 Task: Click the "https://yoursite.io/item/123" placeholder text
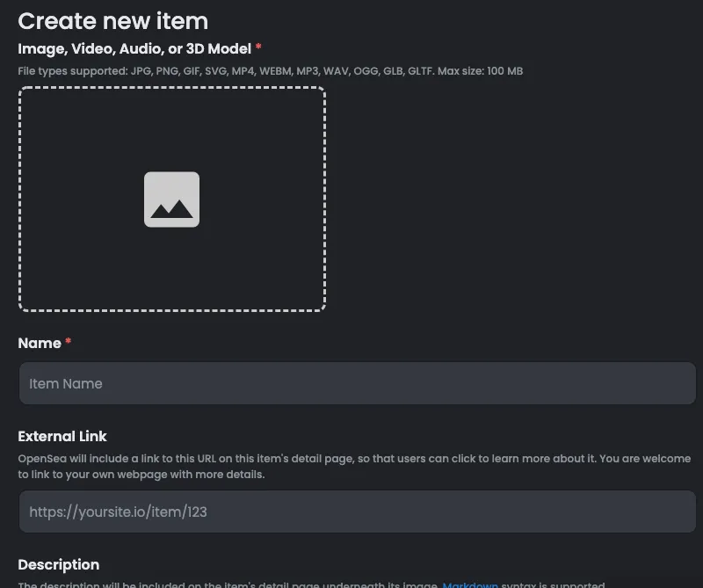[118, 512]
